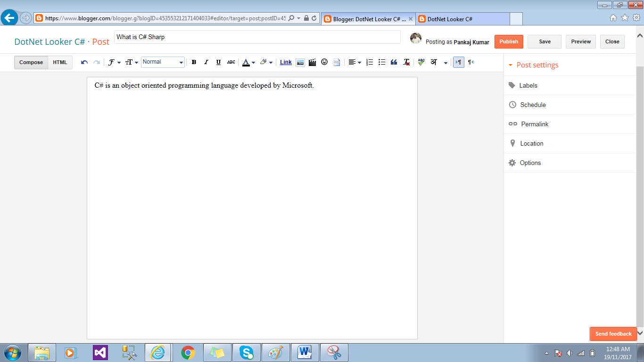Insert special characters with smiley icon
The height and width of the screenshot is (362, 644).
pyautogui.click(x=324, y=62)
